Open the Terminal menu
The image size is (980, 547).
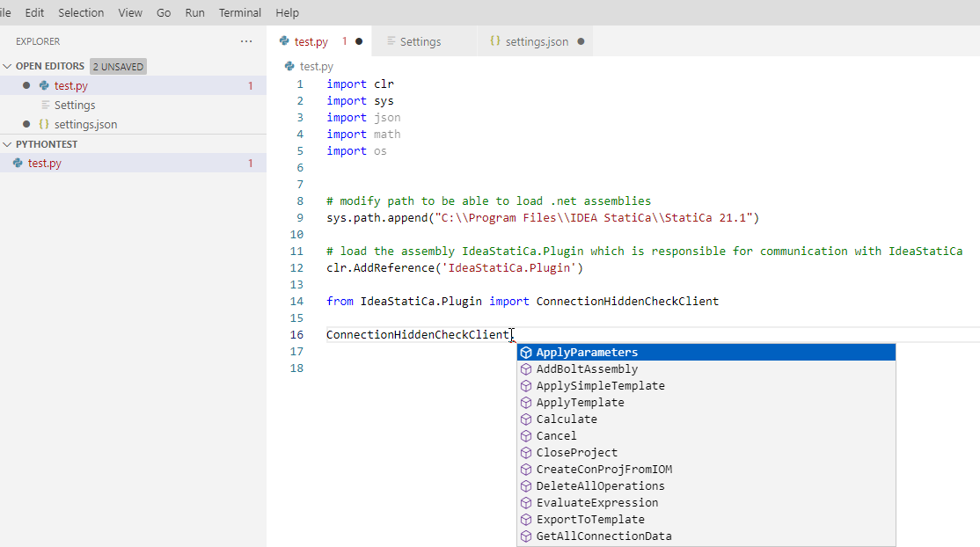pos(240,12)
